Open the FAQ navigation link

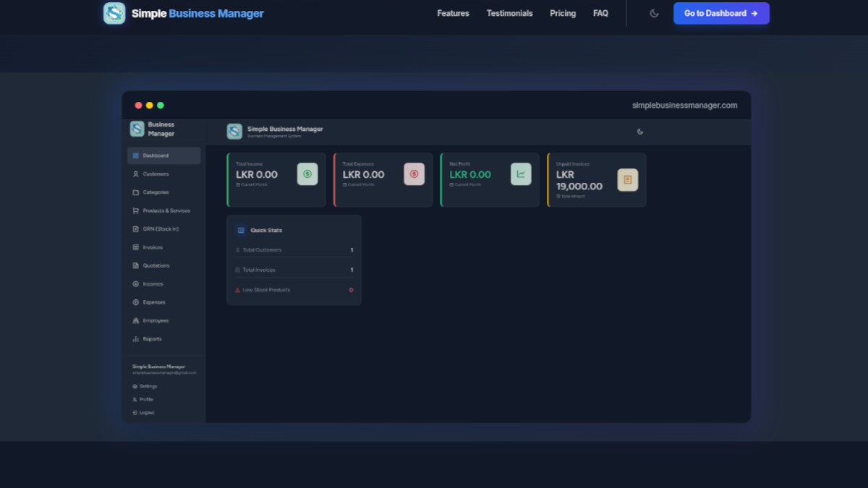pyautogui.click(x=600, y=13)
